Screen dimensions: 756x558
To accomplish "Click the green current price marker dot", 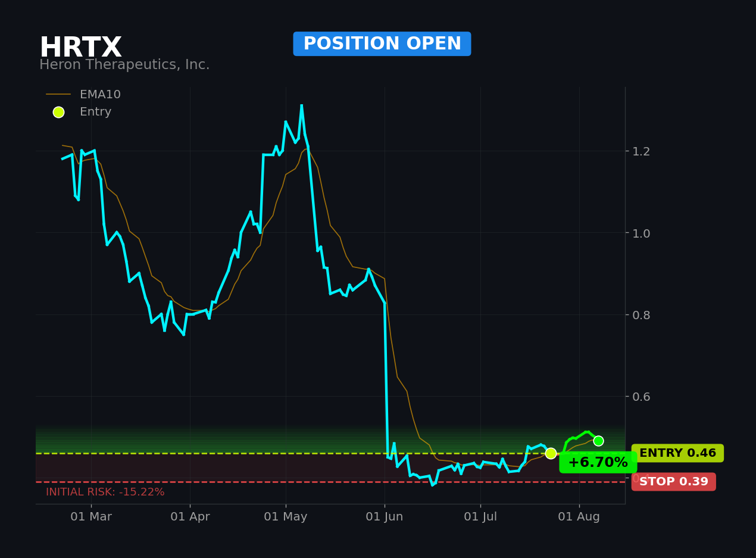I will [x=598, y=441].
